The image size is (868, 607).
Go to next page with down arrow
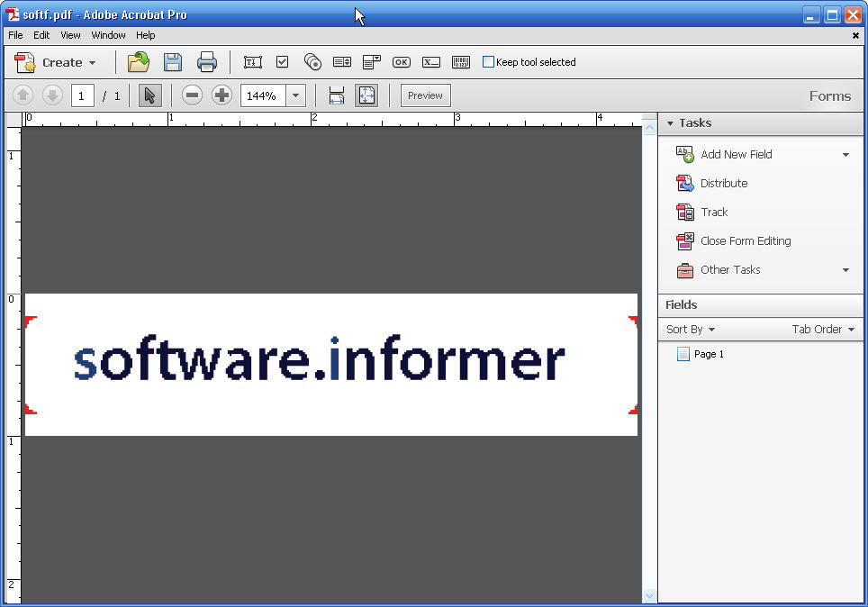point(52,95)
